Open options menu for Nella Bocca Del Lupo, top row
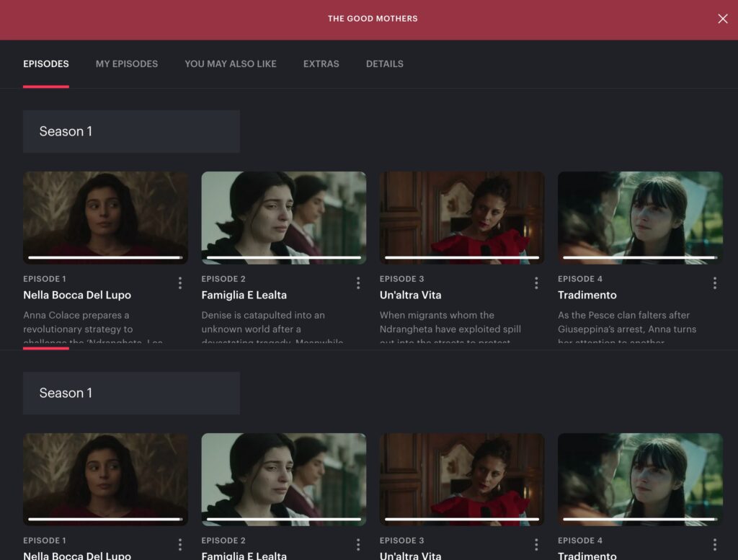The width and height of the screenshot is (738, 560). click(179, 283)
